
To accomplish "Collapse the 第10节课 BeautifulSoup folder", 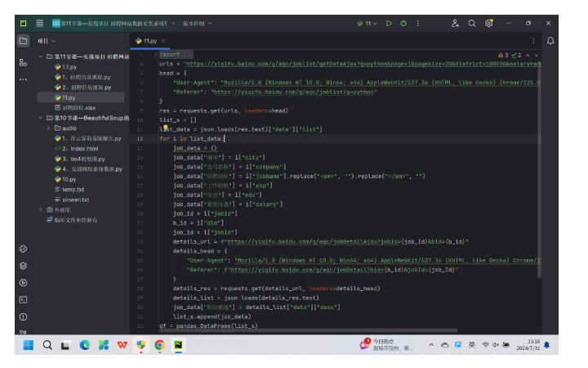I will tap(41, 118).
